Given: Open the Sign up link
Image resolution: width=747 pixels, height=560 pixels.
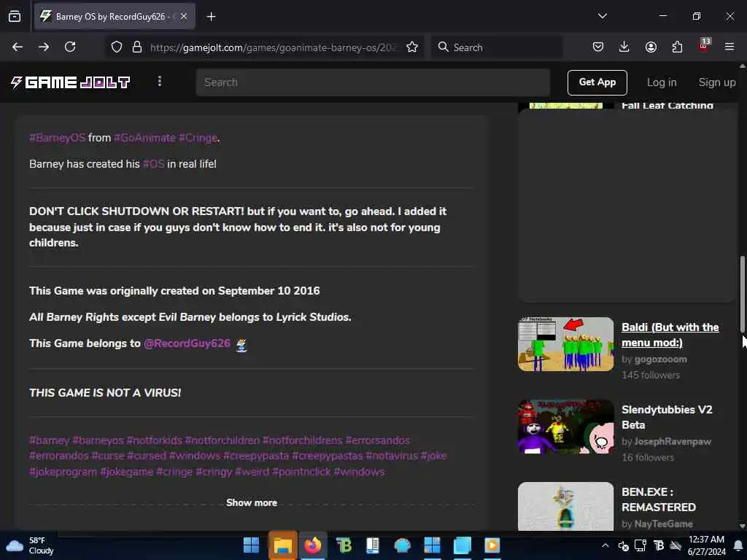Looking at the screenshot, I should 717,82.
